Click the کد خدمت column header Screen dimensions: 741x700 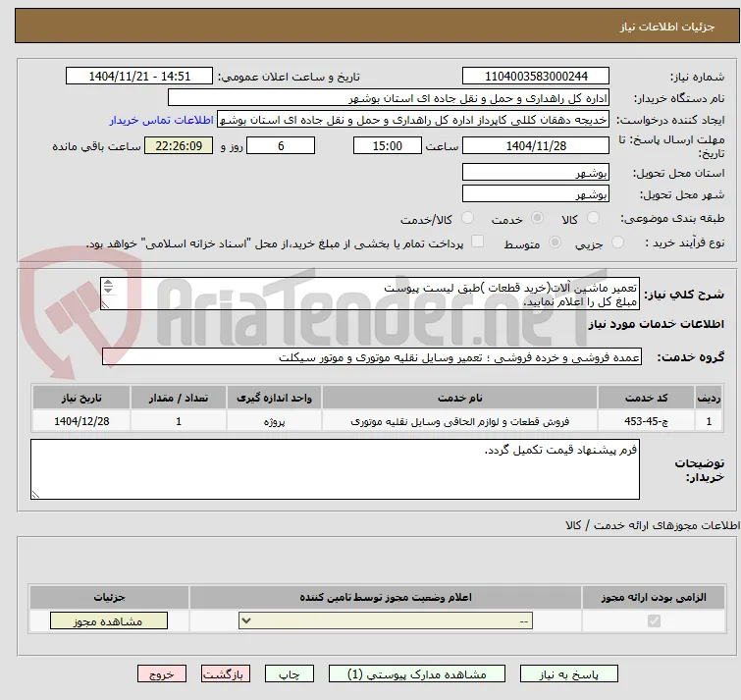[x=646, y=398]
